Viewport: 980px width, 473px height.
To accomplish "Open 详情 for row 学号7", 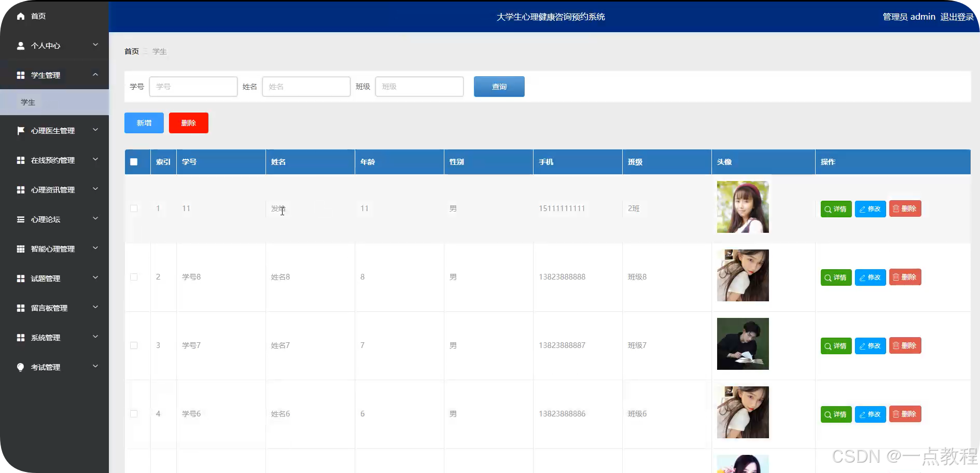I will [836, 345].
